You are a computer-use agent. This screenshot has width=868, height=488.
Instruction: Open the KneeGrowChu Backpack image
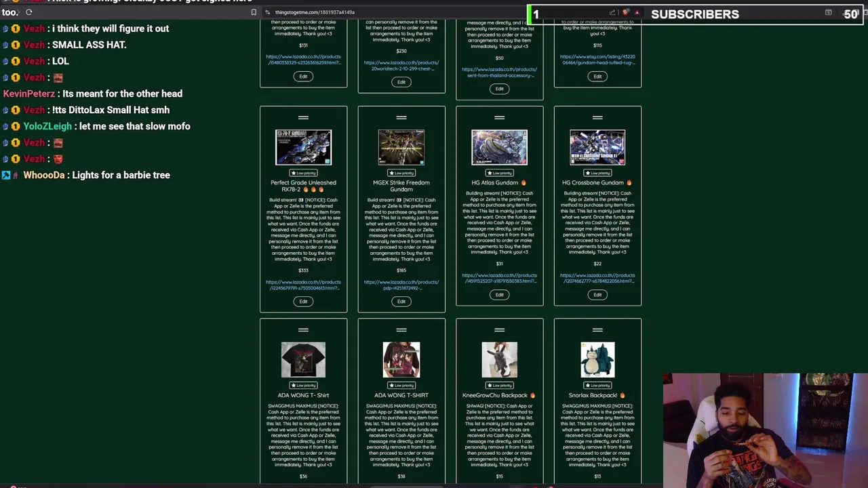(x=499, y=360)
